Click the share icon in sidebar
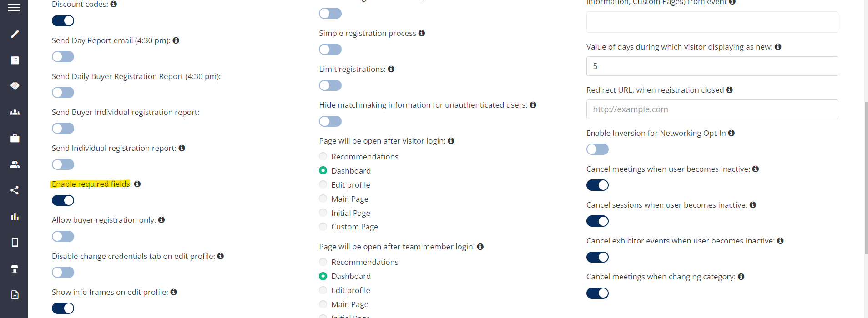 pos(15,190)
